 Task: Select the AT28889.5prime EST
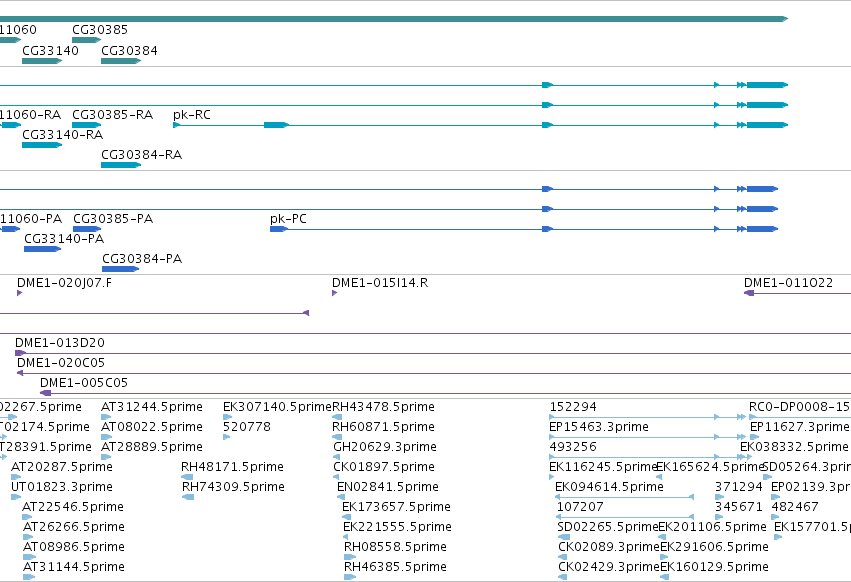coord(106,457)
